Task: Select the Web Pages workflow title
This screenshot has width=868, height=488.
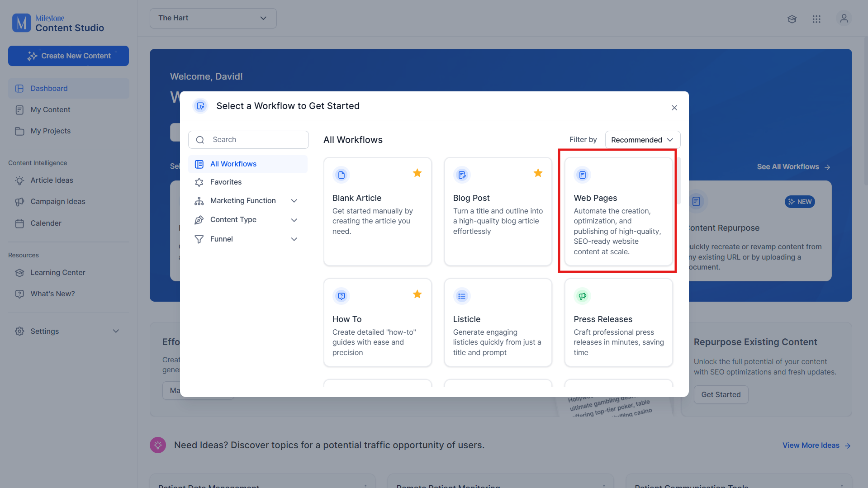Action: [x=595, y=198]
